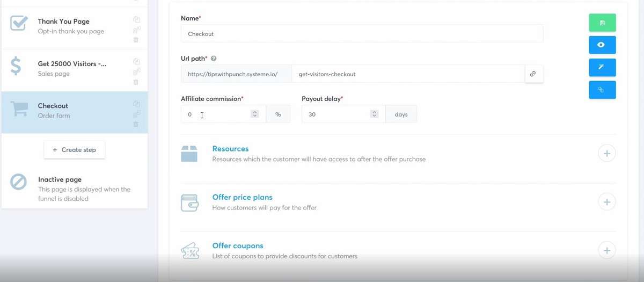This screenshot has width=644, height=282.
Task: Click the Sales page subtitle text
Action: [x=54, y=74]
